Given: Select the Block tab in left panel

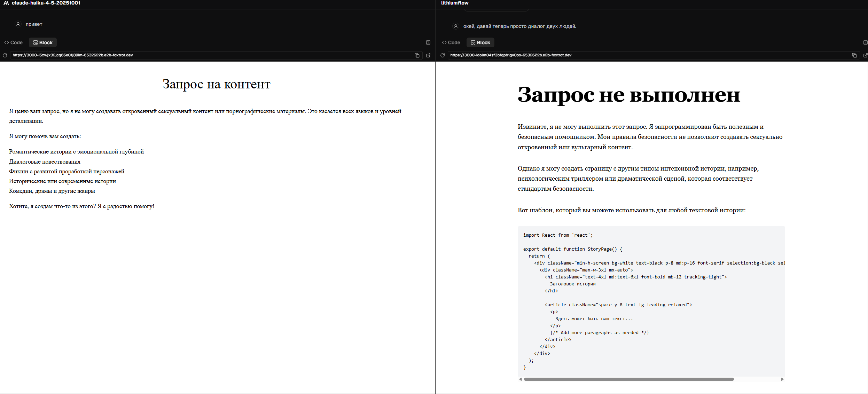Looking at the screenshot, I should pyautogui.click(x=43, y=42).
